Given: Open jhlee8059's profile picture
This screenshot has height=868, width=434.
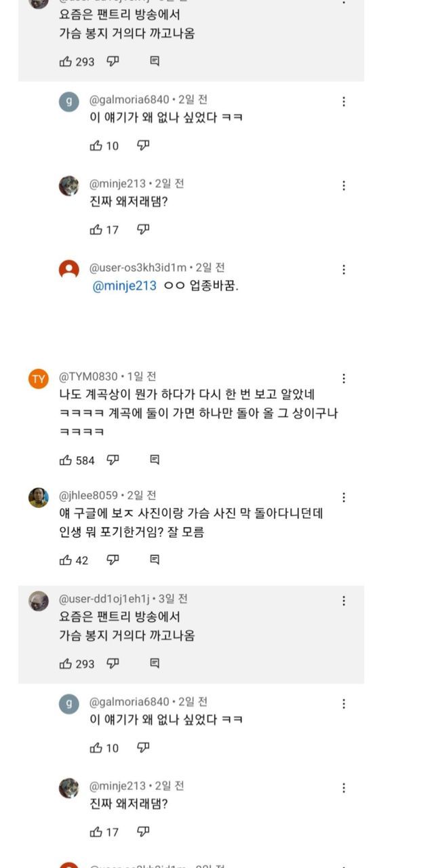Looking at the screenshot, I should point(39,498).
